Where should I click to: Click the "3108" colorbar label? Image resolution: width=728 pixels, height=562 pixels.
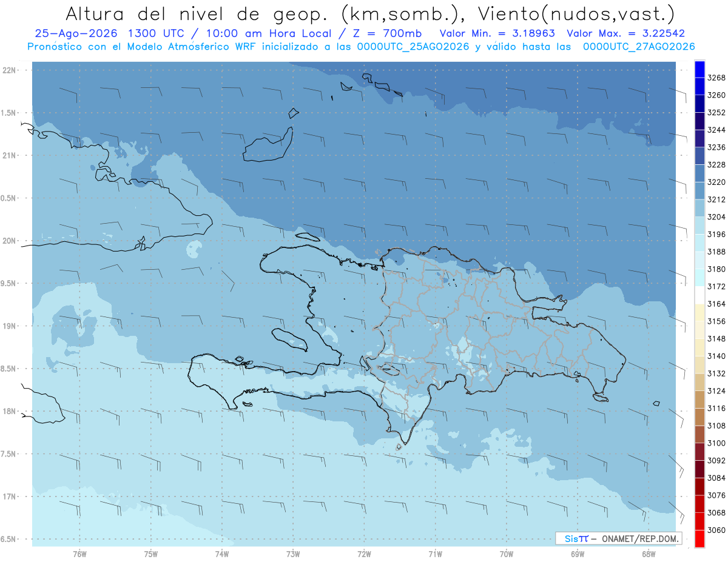pyautogui.click(x=716, y=426)
